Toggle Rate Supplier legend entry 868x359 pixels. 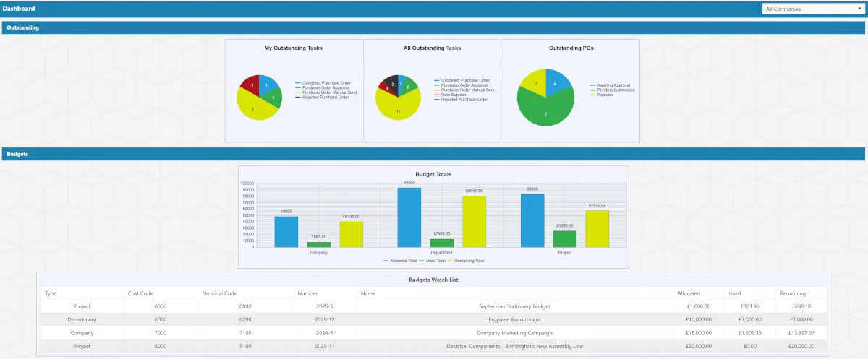450,95
